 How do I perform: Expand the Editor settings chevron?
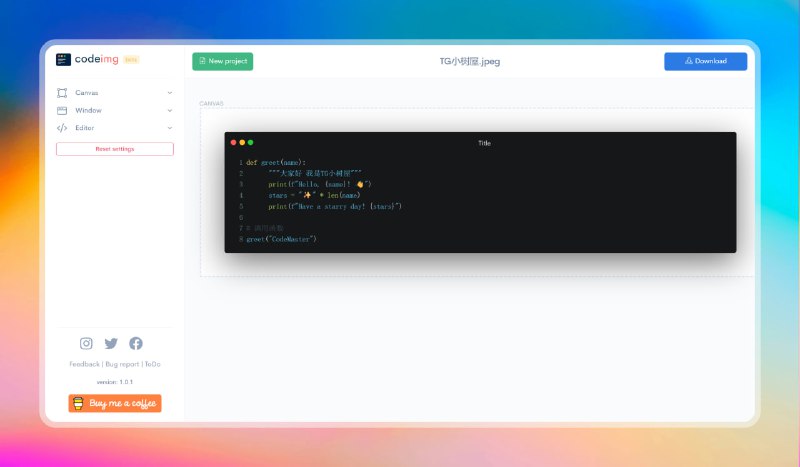pos(170,128)
